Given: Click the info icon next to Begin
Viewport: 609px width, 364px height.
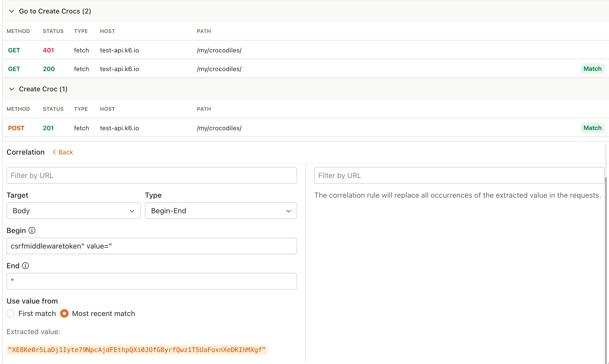Looking at the screenshot, I should pyautogui.click(x=32, y=230).
